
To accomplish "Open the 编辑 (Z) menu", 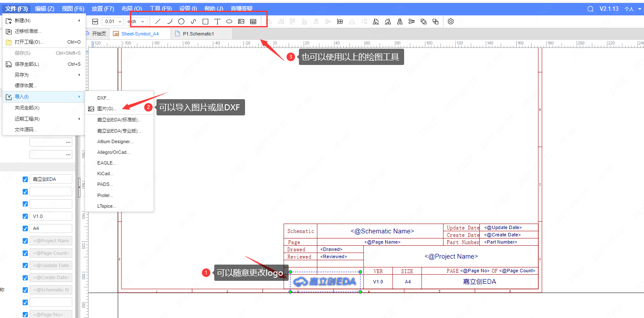I will 44,9.
